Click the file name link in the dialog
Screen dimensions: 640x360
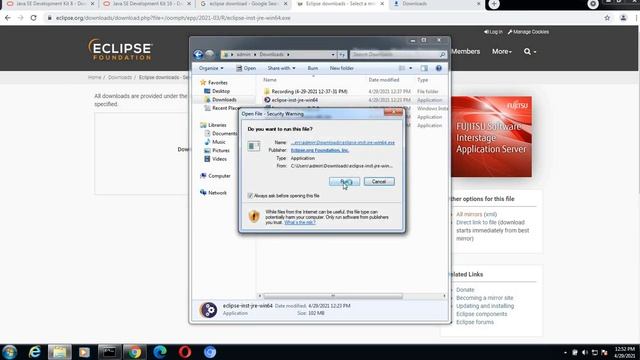click(343, 142)
